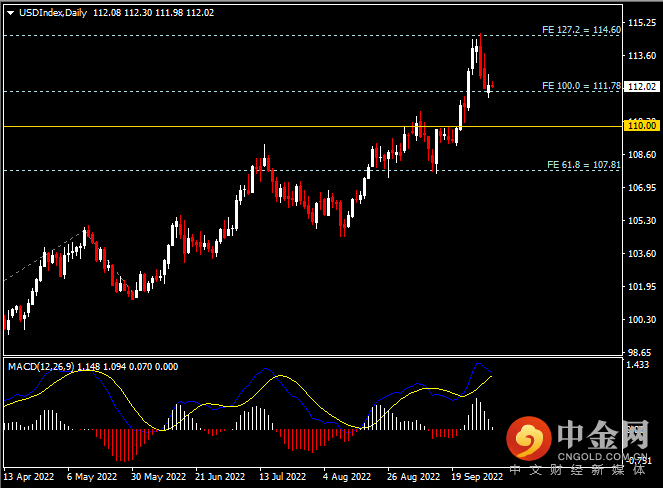
Task: Click the FE 127.2 = 114.60 label
Action: [581, 30]
